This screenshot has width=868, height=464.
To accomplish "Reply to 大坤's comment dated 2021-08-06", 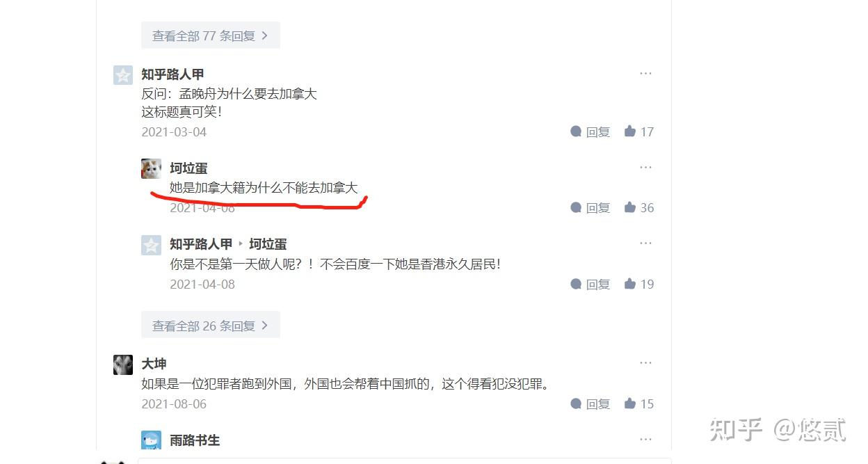I will [x=590, y=403].
